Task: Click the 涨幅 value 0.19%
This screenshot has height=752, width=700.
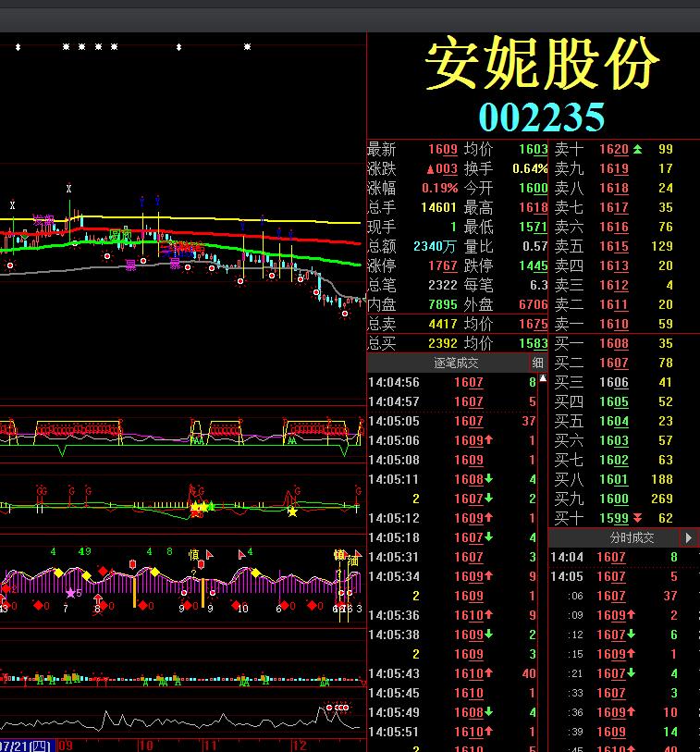Action: click(x=439, y=188)
